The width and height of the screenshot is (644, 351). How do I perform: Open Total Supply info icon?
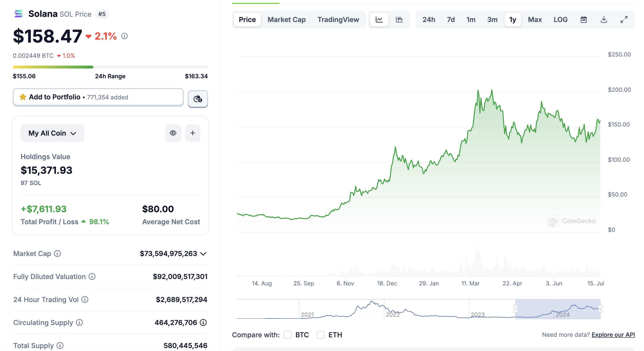coord(60,345)
